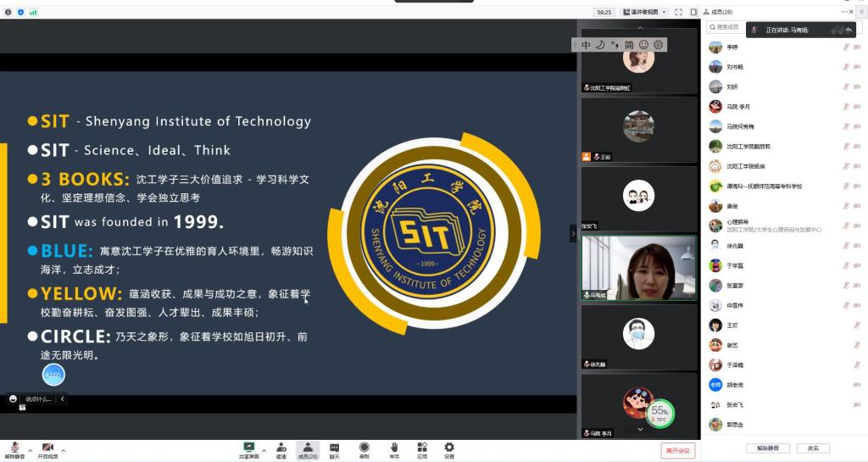The height and width of the screenshot is (462, 868).
Task: Open emoji reaction smiley on slide
Action: click(13, 398)
